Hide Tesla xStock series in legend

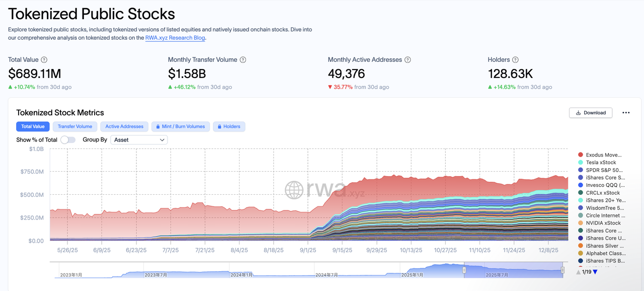tap(601, 163)
